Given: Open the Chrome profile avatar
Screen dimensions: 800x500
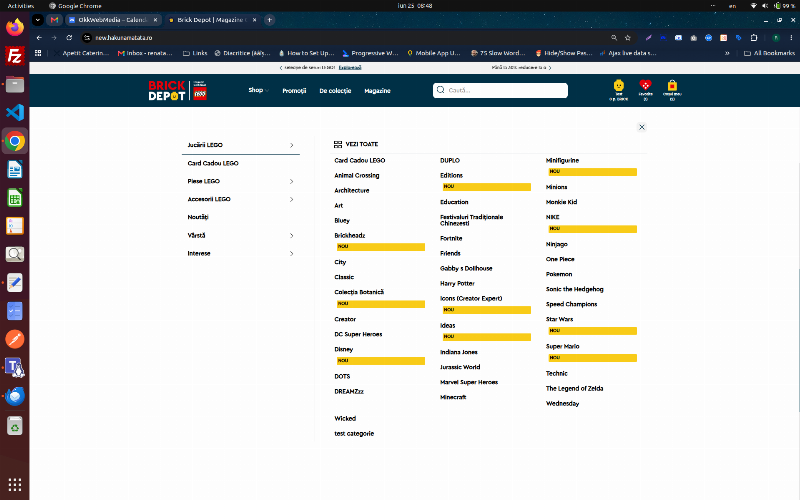Looking at the screenshot, I should (x=776, y=38).
